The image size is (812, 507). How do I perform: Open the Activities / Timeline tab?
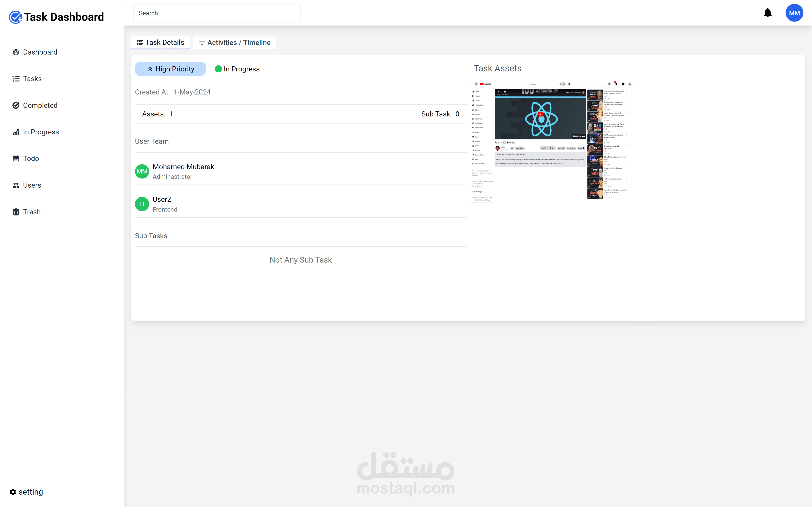point(235,43)
